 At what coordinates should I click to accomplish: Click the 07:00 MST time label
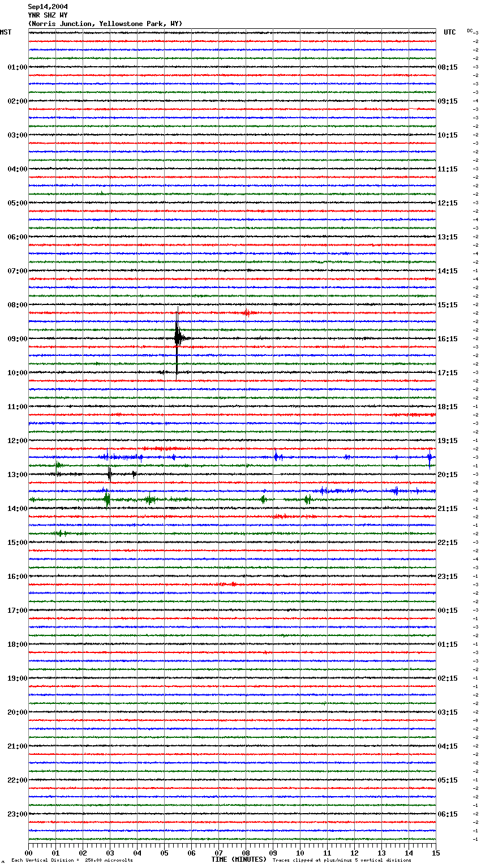click(x=17, y=271)
